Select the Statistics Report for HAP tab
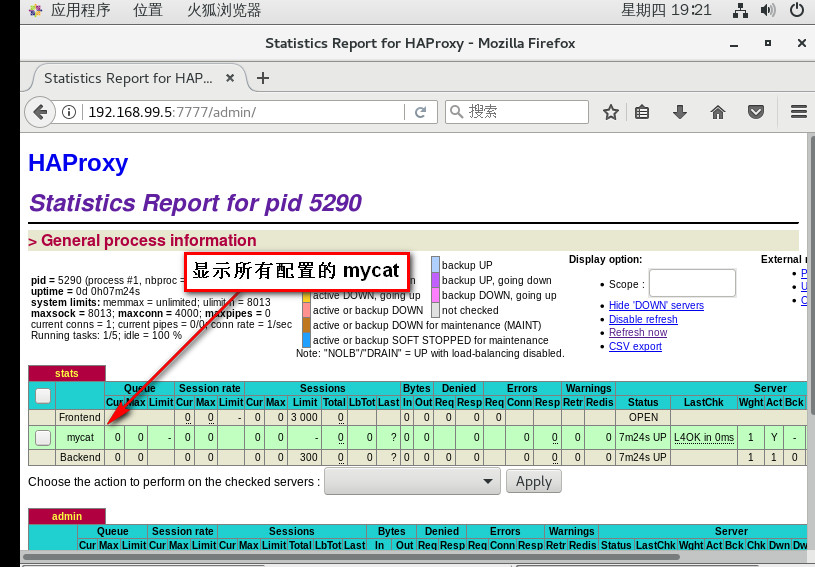This screenshot has width=815, height=567. (x=128, y=78)
